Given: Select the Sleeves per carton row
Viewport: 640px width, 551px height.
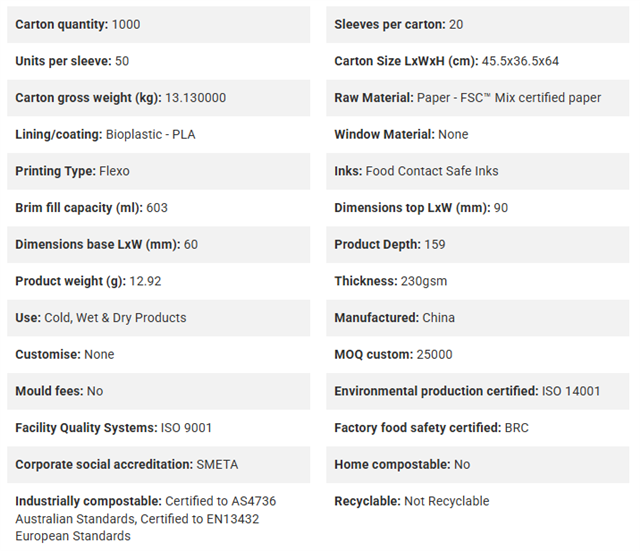Looking at the screenshot, I should coord(478,24).
